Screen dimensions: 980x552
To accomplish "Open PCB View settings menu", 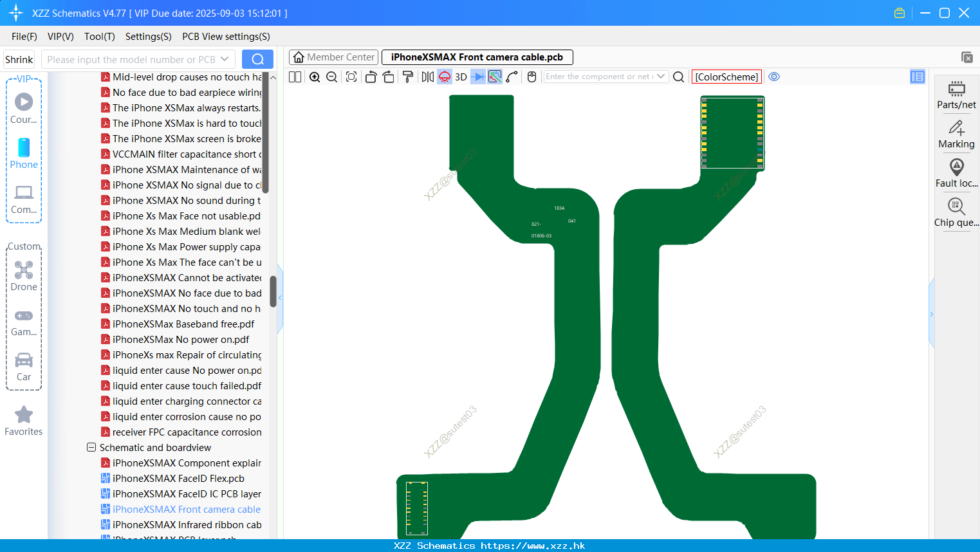I will [x=226, y=37].
